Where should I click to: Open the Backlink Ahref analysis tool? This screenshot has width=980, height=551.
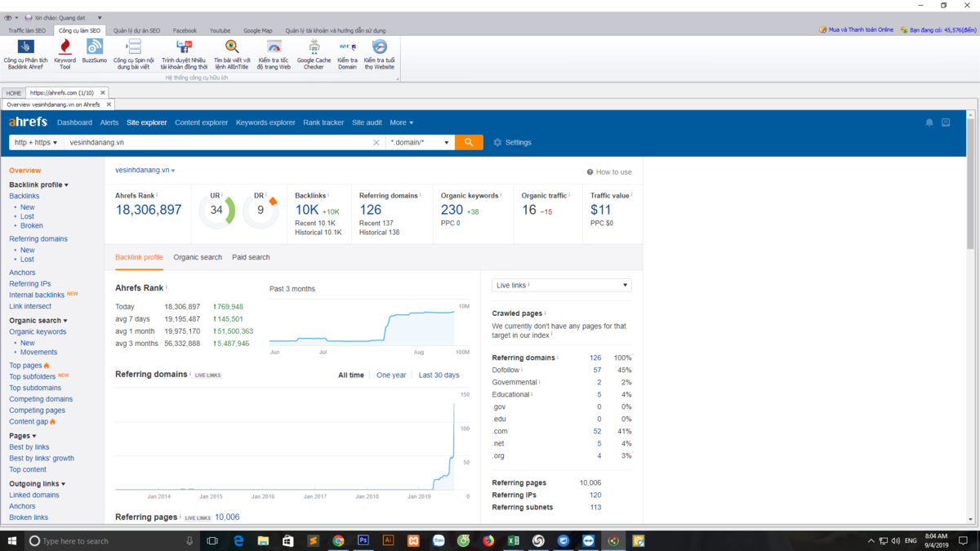(26, 55)
